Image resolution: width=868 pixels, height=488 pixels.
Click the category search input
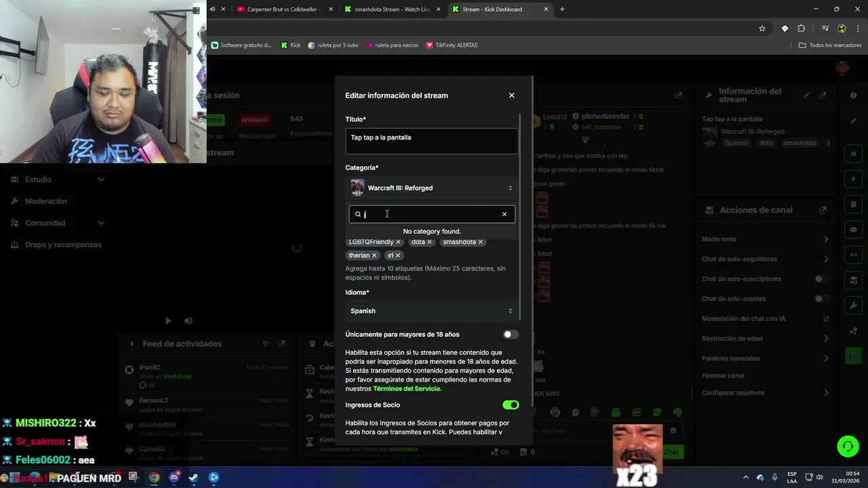[x=431, y=214]
